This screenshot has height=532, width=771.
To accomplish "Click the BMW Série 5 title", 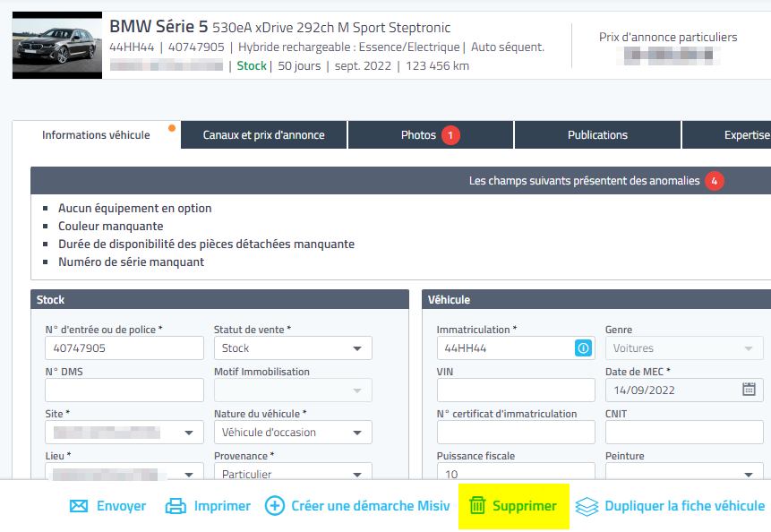I will (x=158, y=27).
